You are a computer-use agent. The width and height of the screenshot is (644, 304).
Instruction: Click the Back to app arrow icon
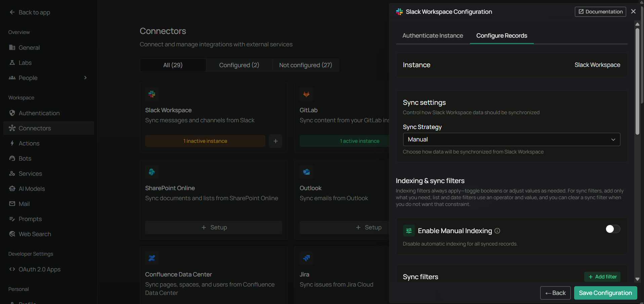(12, 12)
